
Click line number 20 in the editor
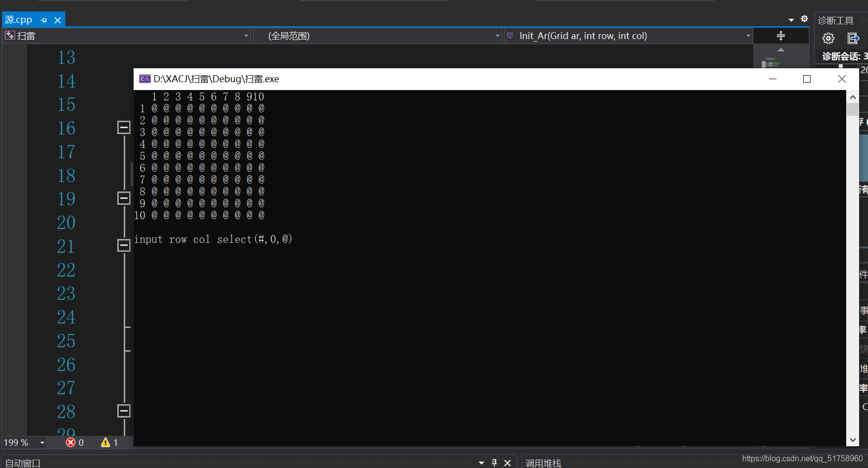tap(66, 223)
